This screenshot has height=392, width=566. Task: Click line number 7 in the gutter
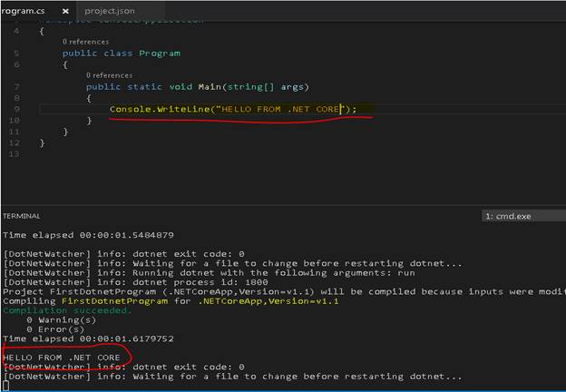16,87
